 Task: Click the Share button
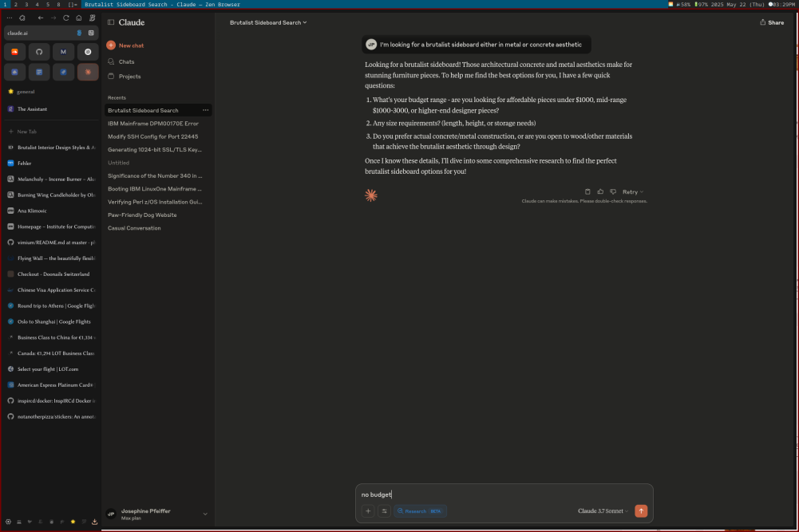tap(771, 22)
